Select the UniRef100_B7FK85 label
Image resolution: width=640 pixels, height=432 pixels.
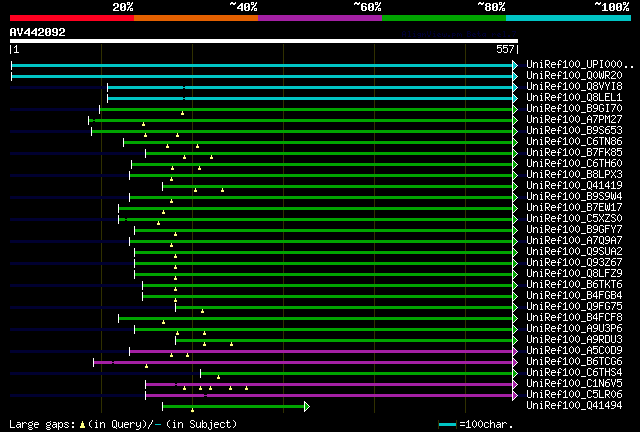[574, 153]
